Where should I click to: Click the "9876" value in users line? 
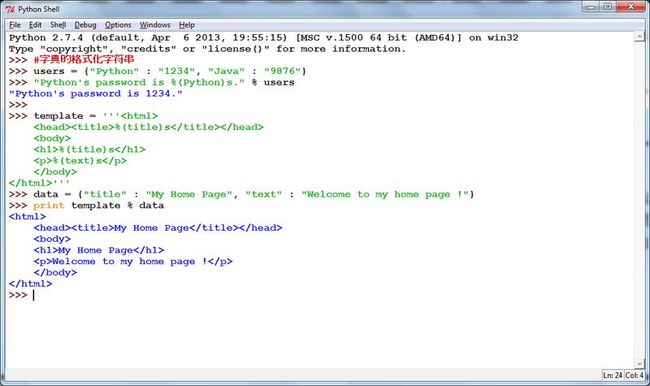click(282, 71)
